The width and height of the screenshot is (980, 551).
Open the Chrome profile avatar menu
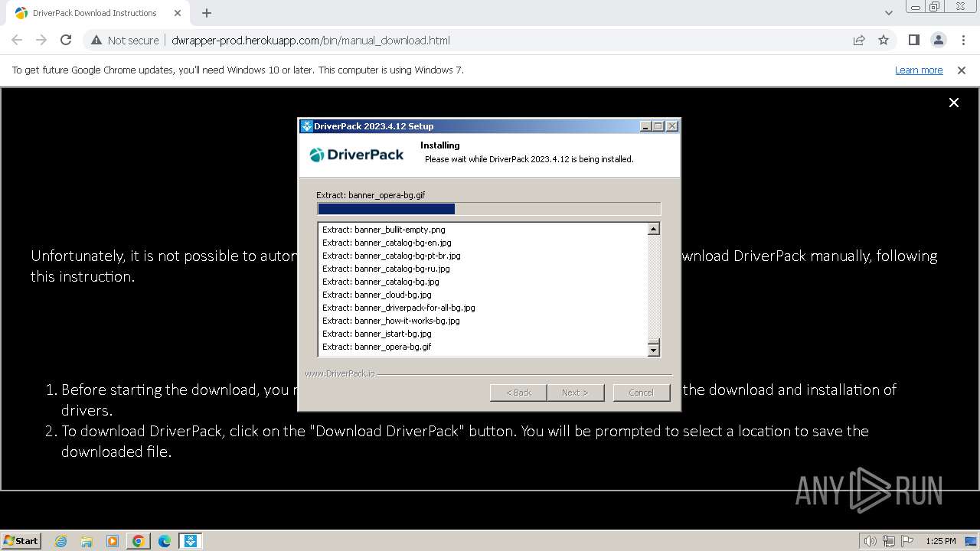click(x=938, y=40)
